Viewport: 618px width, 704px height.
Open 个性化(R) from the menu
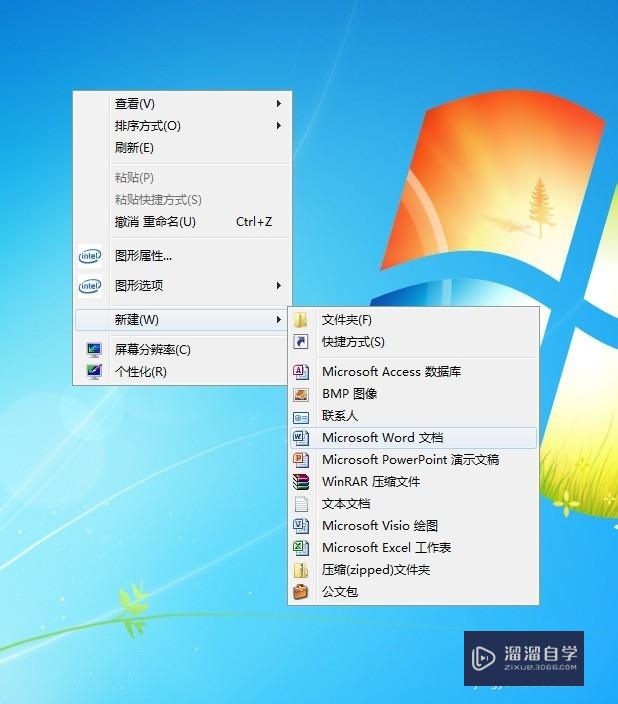182,371
